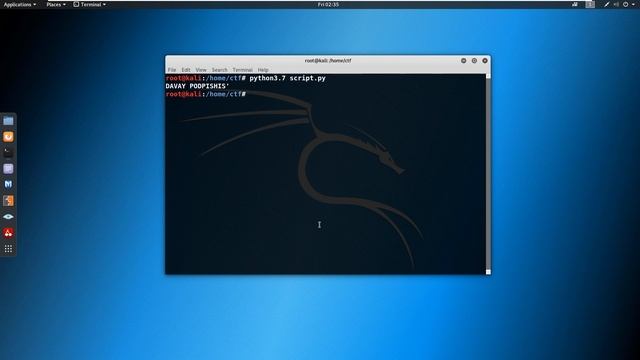Viewport: 640px width, 360px height.
Task: Click the screen recorder icon in top bar
Action: tap(575, 4)
